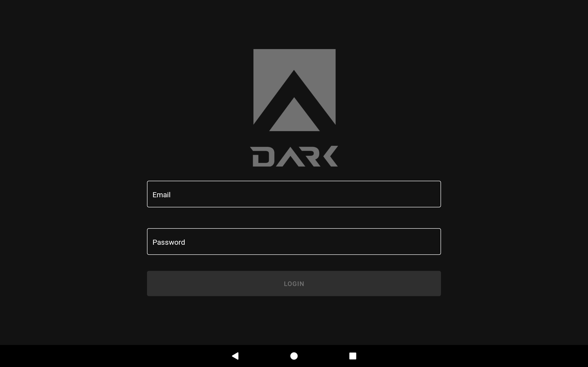Return home via the navigation bar circle
Viewport: 588px width, 367px height.
tap(294, 356)
